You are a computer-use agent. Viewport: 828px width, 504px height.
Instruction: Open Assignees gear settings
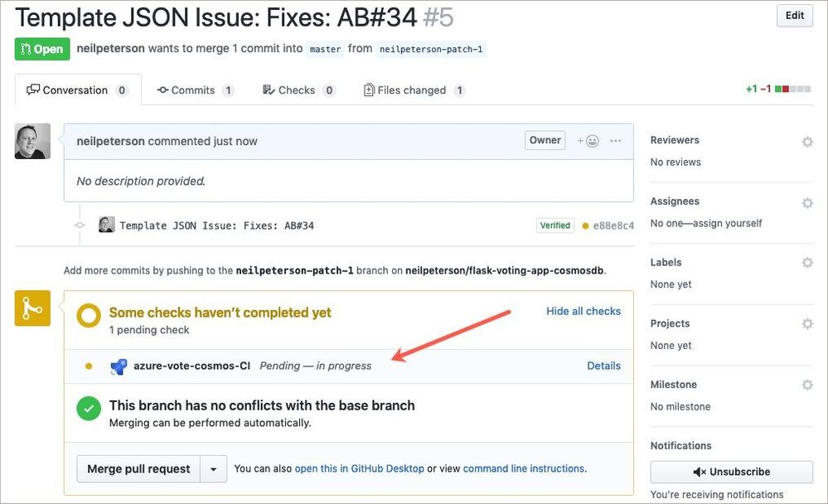[807, 203]
